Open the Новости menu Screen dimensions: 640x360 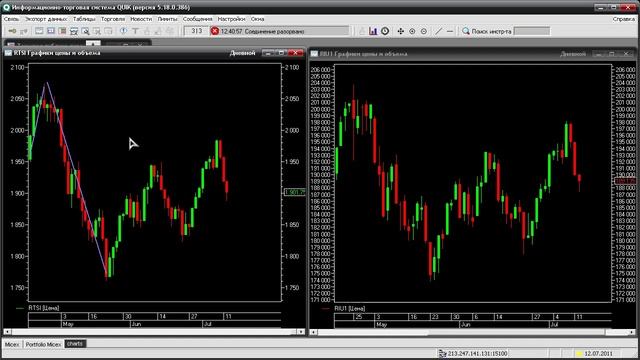(141, 19)
